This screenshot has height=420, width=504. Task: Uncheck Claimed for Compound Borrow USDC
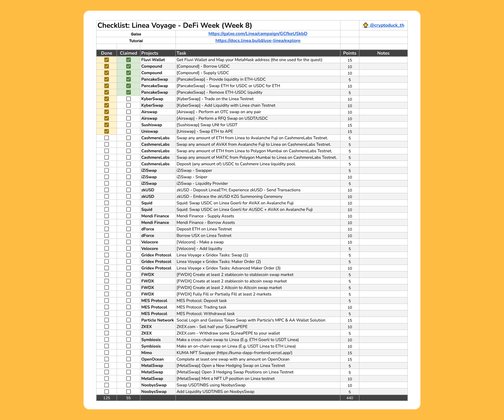[x=128, y=66]
